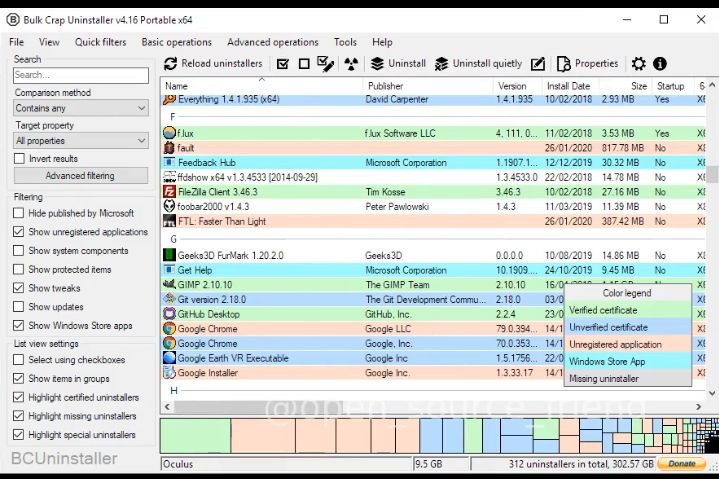Click Windows Store App legend color

[627, 362]
